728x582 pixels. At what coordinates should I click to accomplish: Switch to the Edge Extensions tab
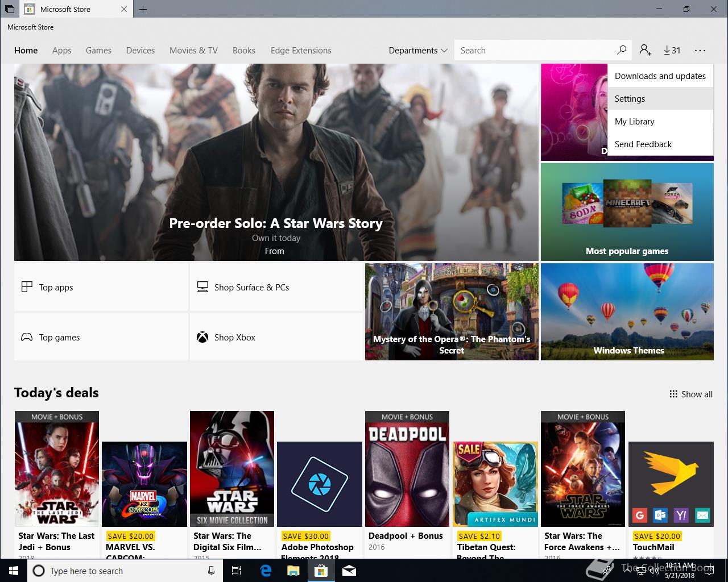[301, 50]
